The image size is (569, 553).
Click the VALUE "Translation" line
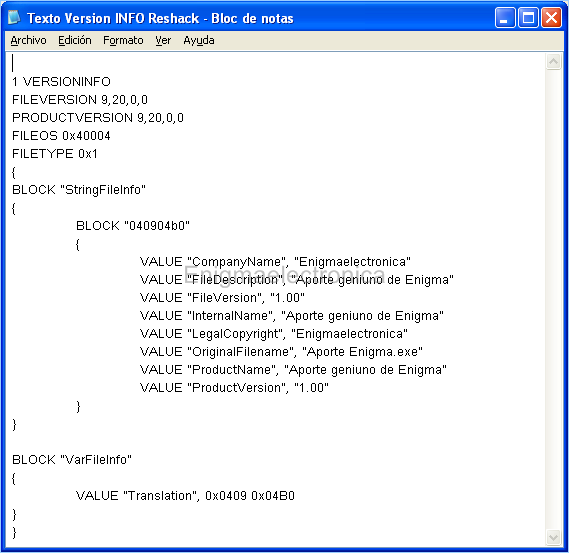(185, 496)
